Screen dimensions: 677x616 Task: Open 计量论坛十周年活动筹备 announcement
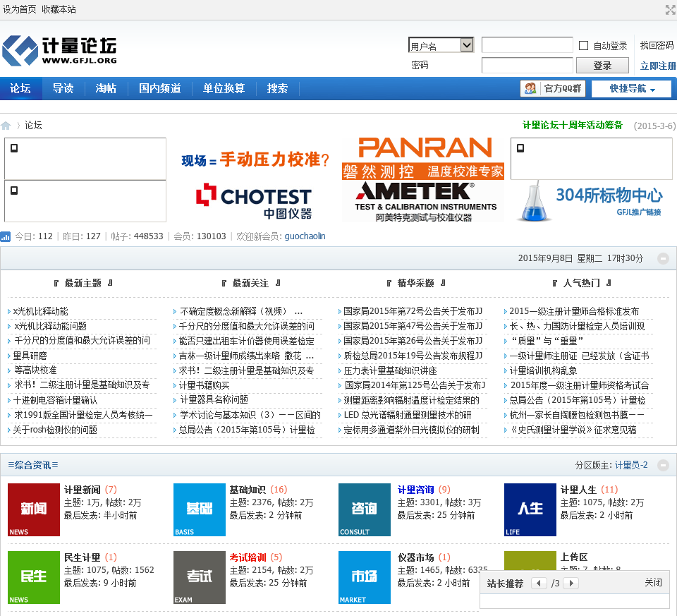point(573,126)
